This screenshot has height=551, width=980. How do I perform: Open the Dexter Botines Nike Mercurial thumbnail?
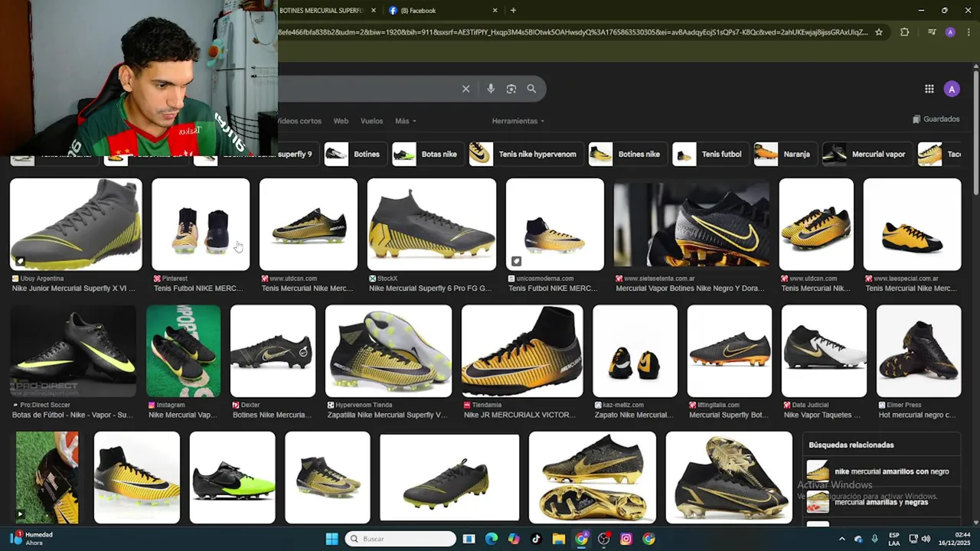pyautogui.click(x=273, y=350)
